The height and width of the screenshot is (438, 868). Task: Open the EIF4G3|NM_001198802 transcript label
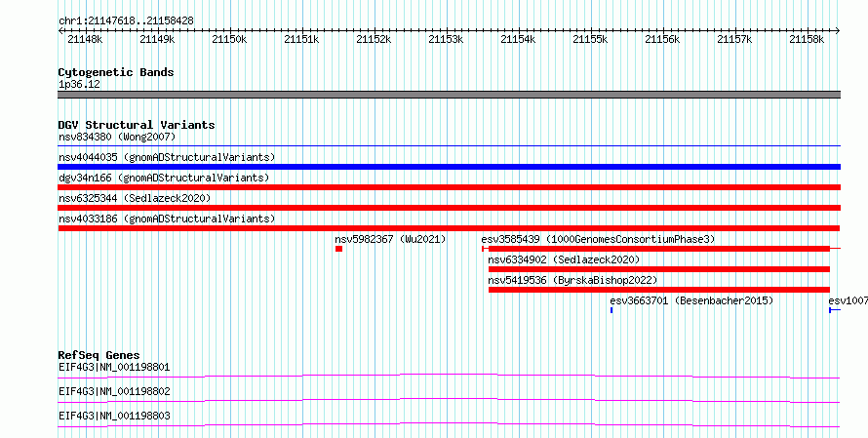click(114, 391)
